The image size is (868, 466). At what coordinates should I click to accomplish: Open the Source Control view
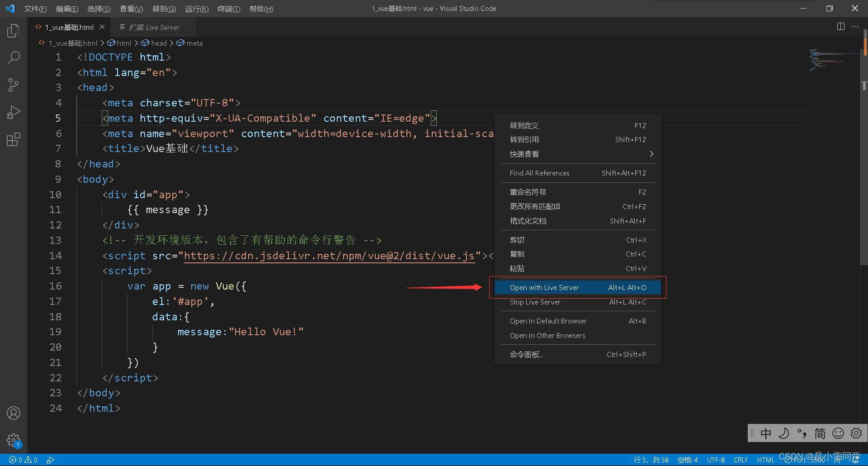pos(14,85)
